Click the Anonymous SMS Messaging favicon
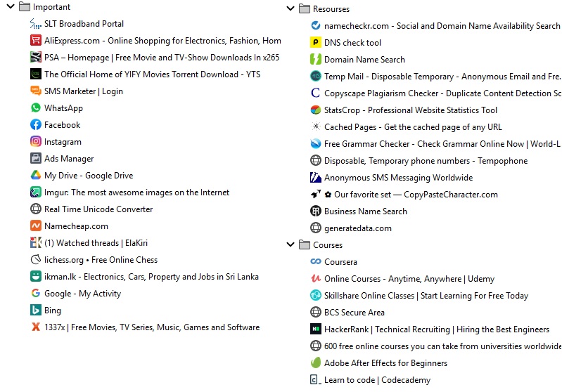The height and width of the screenshot is (392, 562). pos(315,177)
